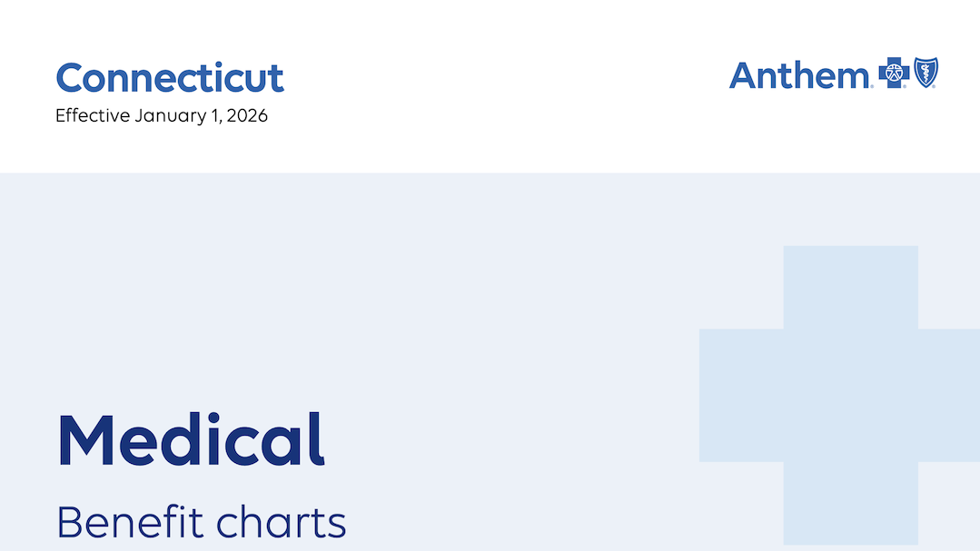Click the year 2026 in the effective date
The image size is (980, 551).
click(x=247, y=116)
